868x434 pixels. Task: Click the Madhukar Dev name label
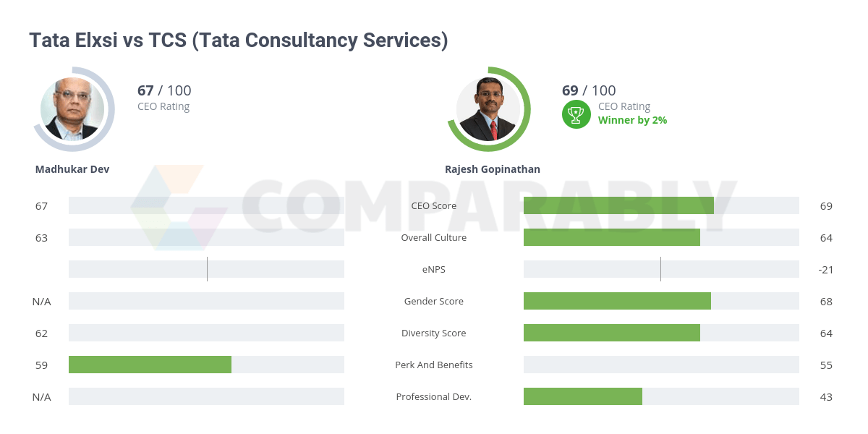pyautogui.click(x=72, y=169)
